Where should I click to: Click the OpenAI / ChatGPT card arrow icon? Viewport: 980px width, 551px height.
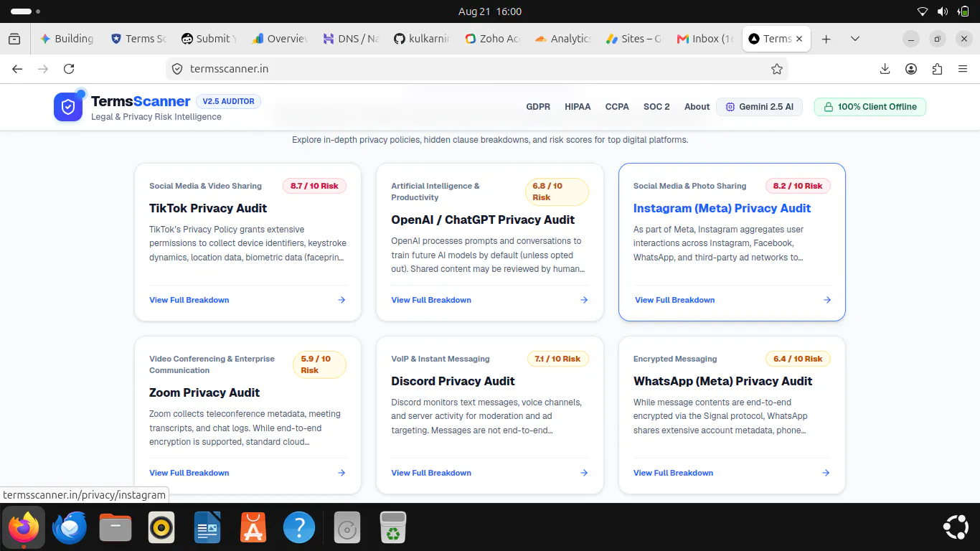click(584, 300)
